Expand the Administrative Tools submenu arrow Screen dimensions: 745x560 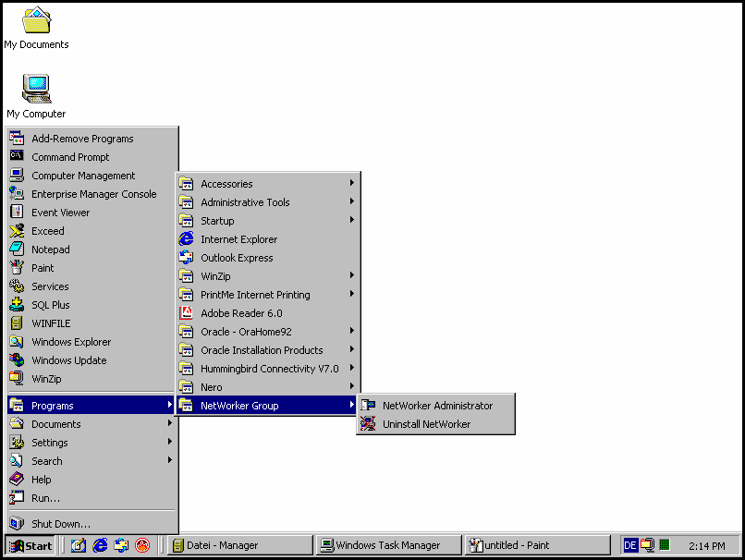352,201
